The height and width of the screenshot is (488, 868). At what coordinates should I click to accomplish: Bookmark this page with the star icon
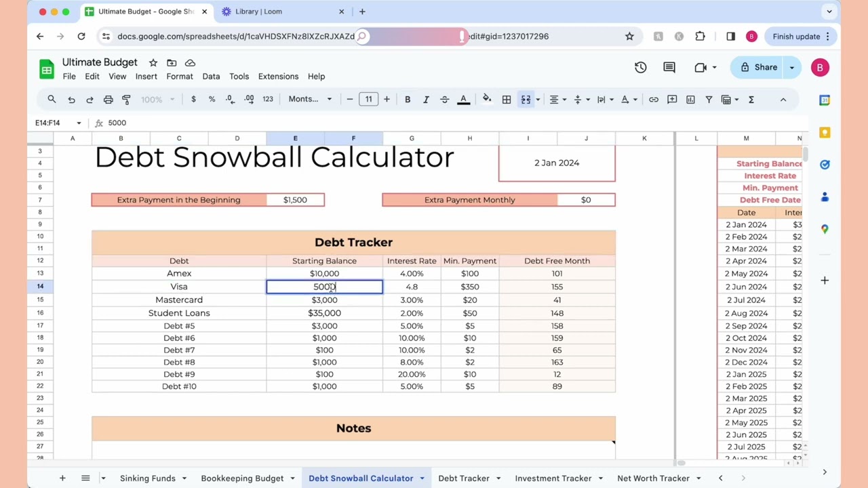click(629, 37)
